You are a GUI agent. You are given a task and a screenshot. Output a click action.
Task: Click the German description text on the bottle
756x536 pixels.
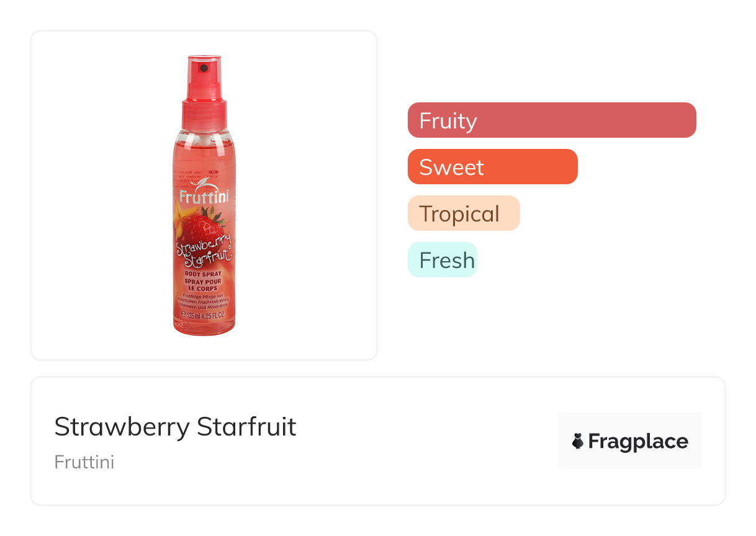[x=204, y=302]
